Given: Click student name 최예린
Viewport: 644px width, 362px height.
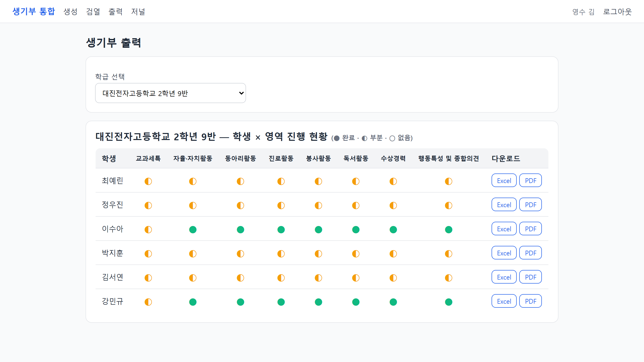Looking at the screenshot, I should pyautogui.click(x=112, y=180).
